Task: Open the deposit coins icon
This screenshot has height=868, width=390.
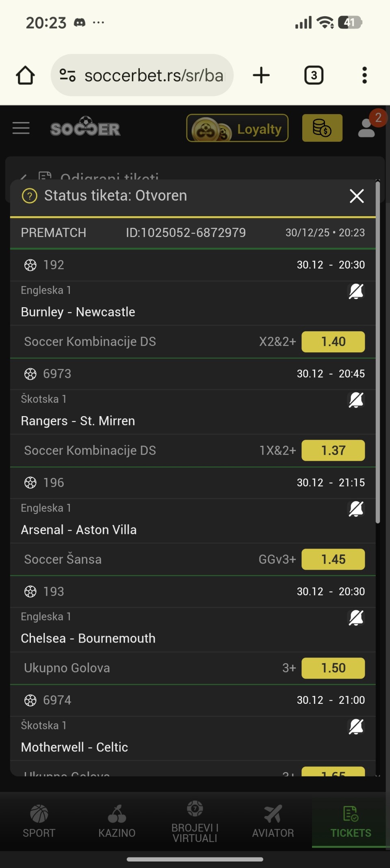Action: click(x=322, y=128)
